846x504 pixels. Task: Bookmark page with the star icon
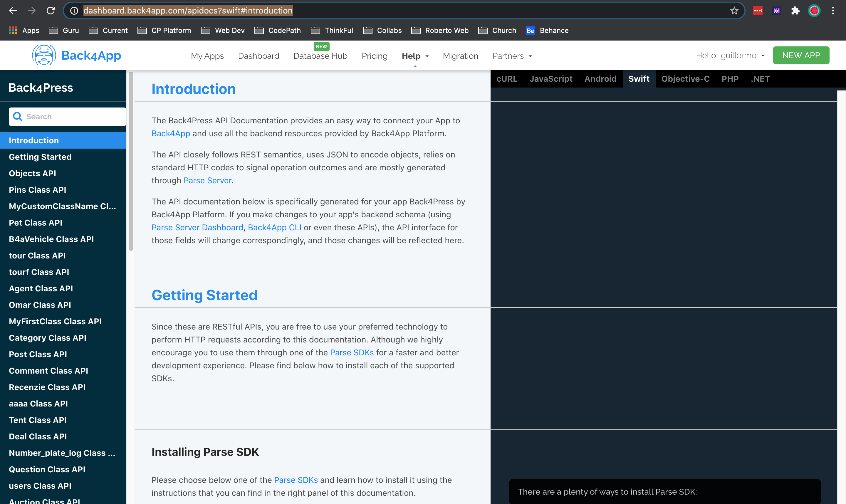point(734,11)
